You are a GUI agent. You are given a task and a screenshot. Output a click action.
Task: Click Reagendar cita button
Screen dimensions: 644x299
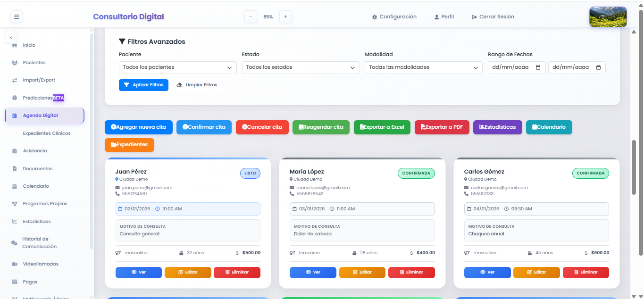click(321, 127)
